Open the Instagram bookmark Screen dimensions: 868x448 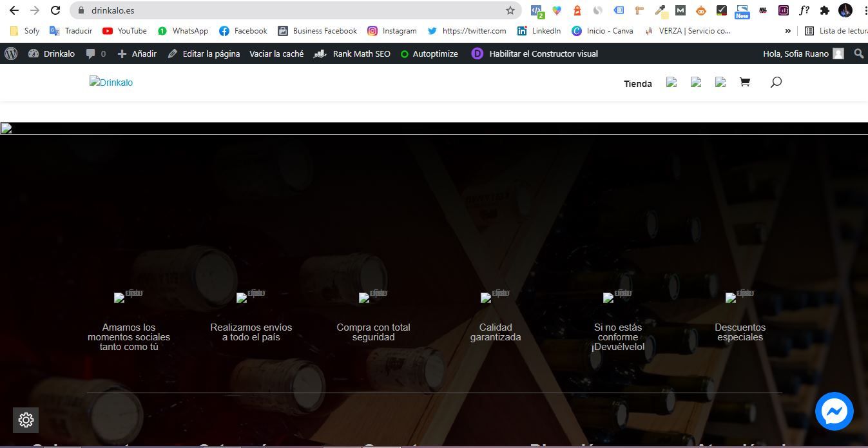click(392, 30)
